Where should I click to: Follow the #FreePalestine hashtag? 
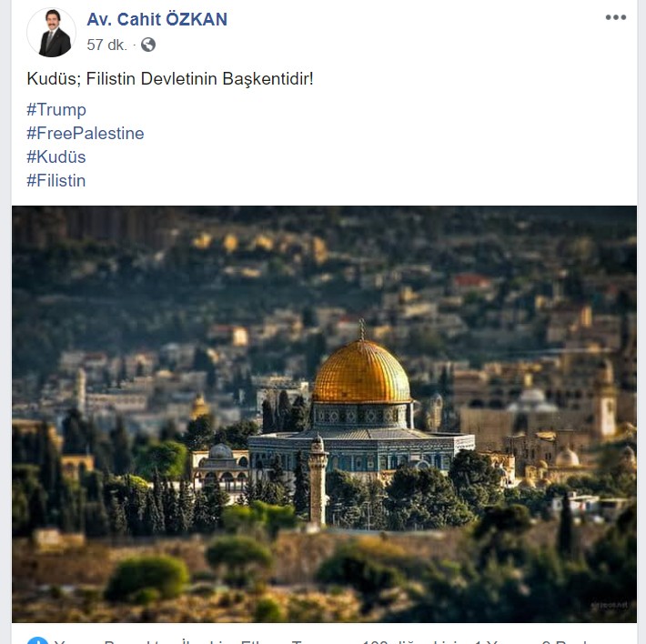click(86, 134)
